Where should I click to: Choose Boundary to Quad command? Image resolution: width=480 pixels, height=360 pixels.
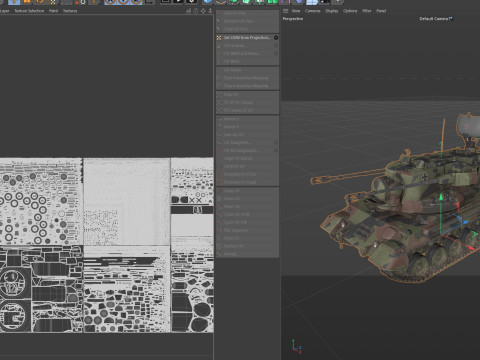pyautogui.click(x=247, y=182)
